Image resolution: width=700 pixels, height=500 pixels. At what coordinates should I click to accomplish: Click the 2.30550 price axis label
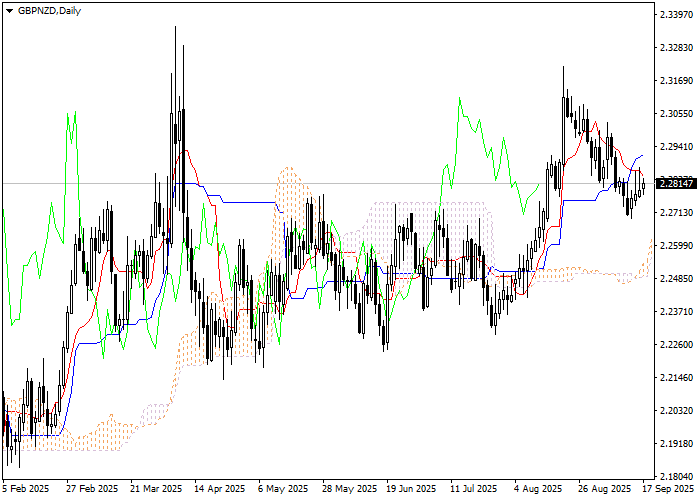coord(677,114)
